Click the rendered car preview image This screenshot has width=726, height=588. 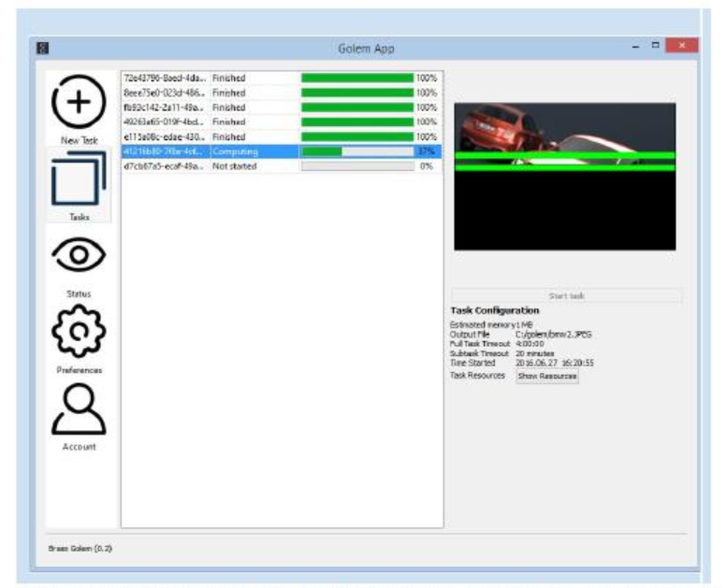[565, 177]
